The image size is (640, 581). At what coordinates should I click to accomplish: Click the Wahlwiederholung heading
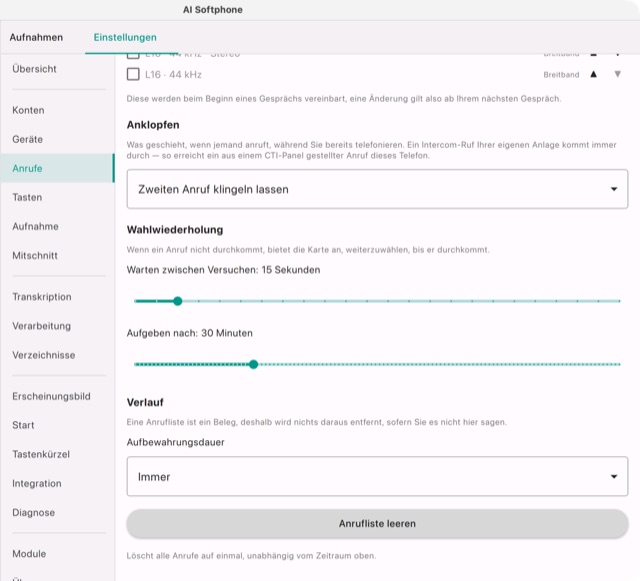175,230
